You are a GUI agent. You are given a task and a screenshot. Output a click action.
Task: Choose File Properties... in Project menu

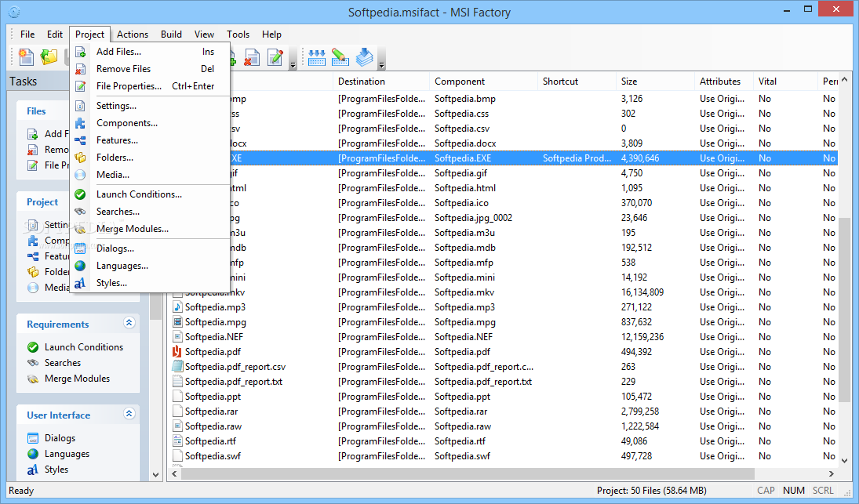click(150, 86)
